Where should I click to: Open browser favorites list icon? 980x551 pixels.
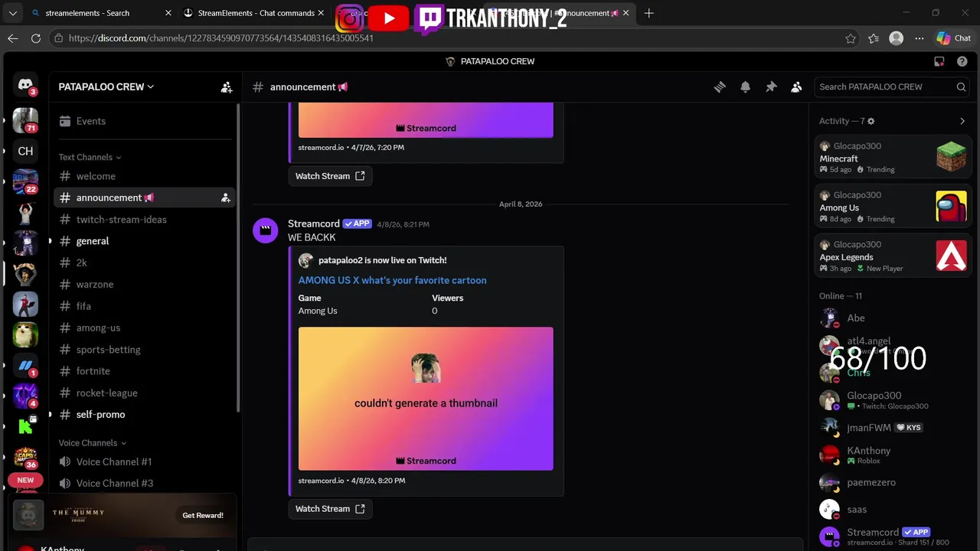(x=874, y=38)
